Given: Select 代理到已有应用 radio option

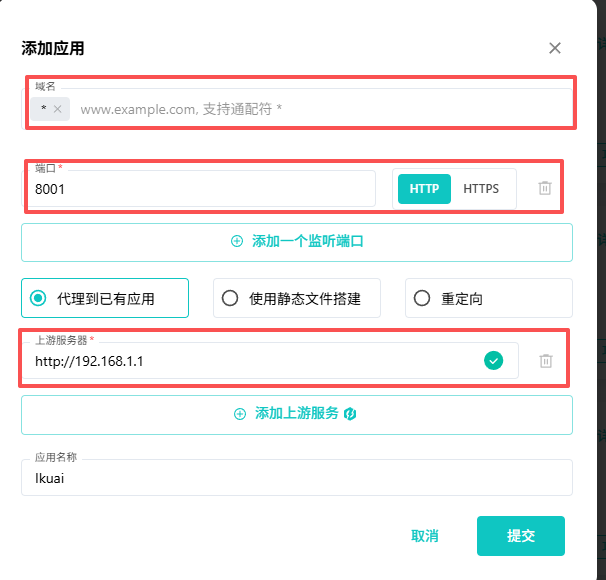Looking at the screenshot, I should coord(39,298).
